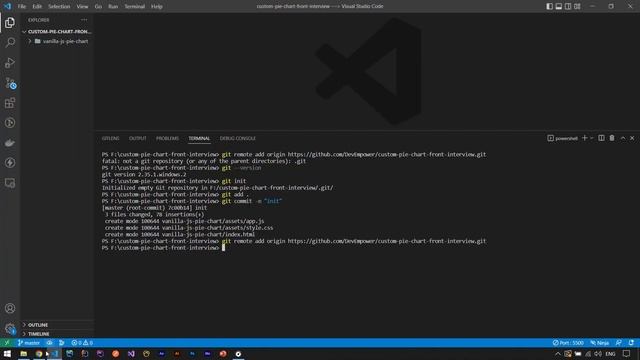Open Customize Layout icon in title bar
This screenshot has height=360, width=640.
pos(577,7)
